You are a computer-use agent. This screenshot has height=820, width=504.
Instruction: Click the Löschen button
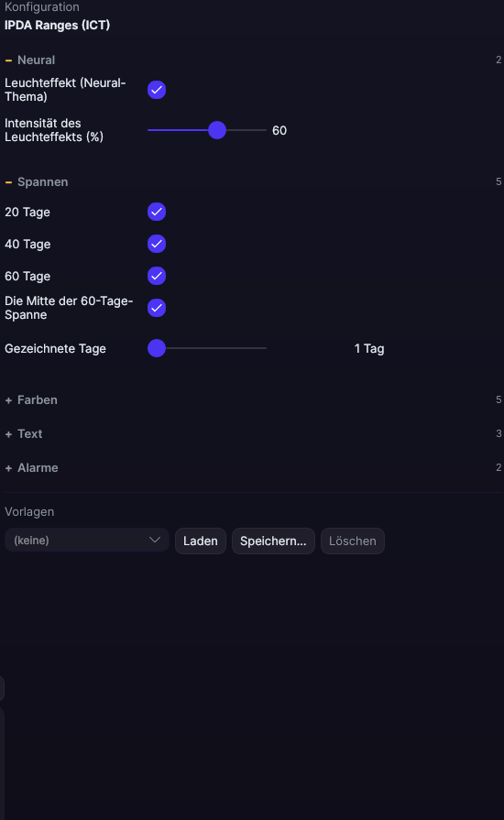[x=353, y=541]
